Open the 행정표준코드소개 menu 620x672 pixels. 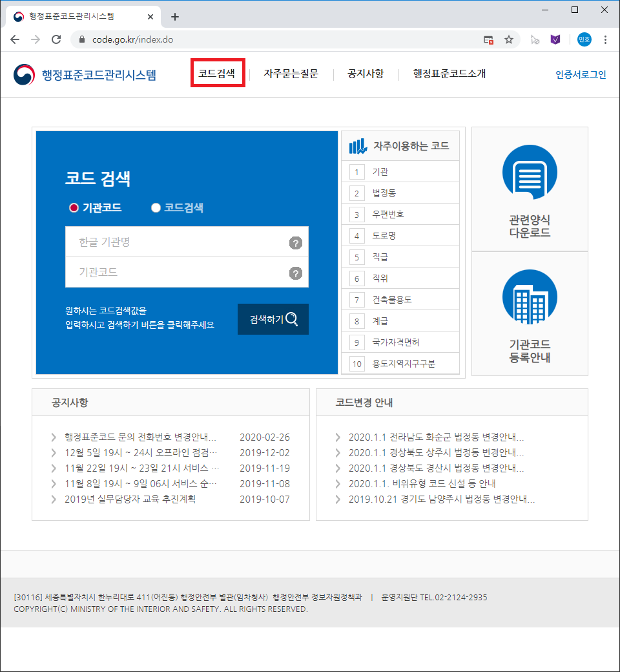coord(449,74)
